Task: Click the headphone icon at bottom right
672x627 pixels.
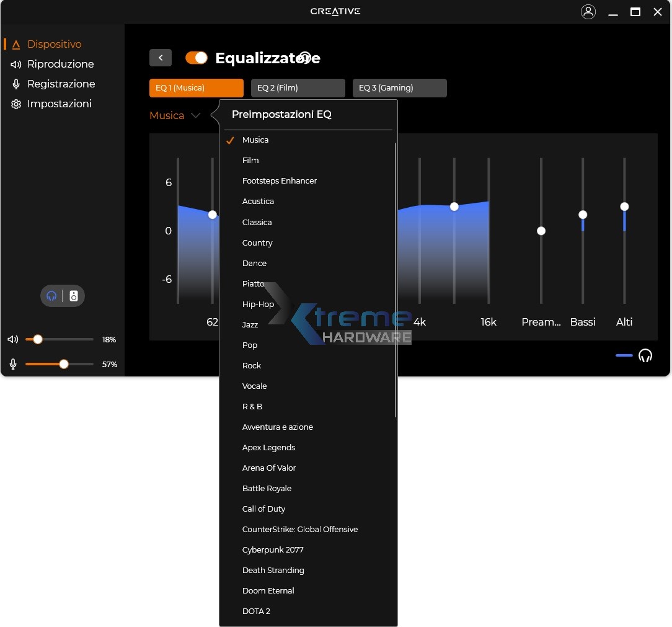Action: click(645, 355)
